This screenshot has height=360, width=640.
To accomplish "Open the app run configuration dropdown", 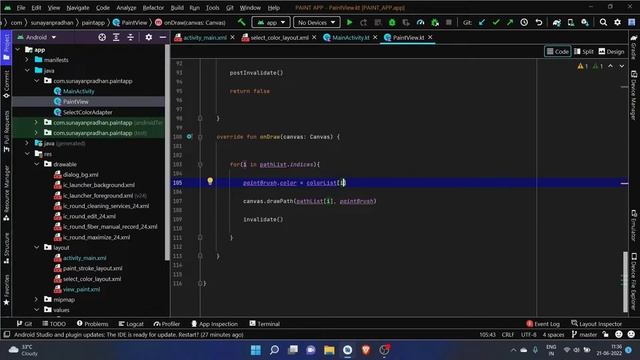I will tap(271, 22).
